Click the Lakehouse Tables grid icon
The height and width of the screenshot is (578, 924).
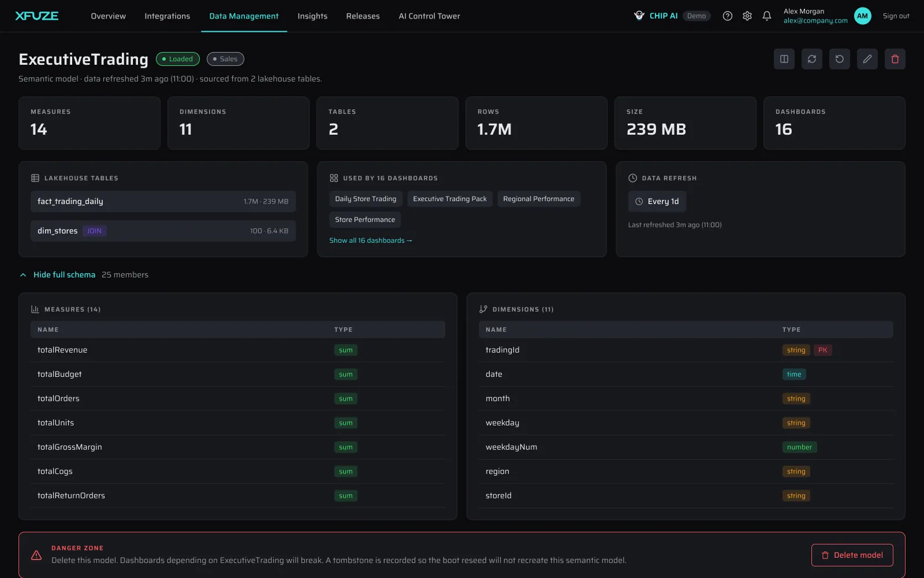(35, 178)
